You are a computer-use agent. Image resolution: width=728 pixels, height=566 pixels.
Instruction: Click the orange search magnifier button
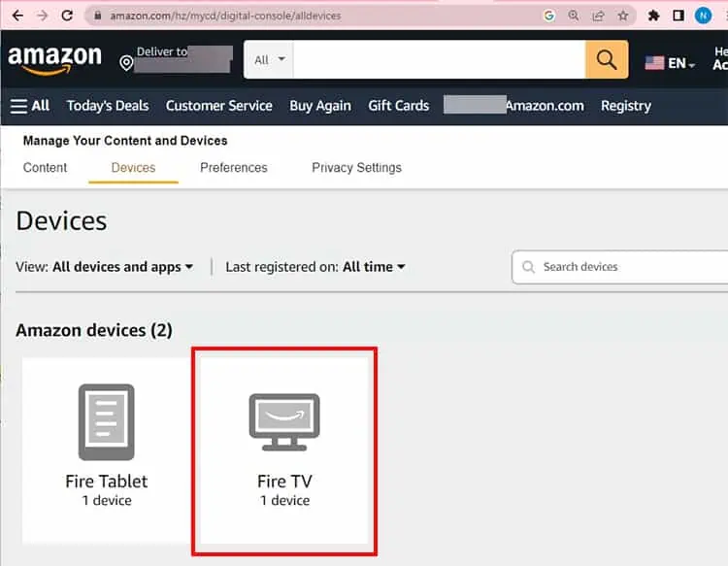(x=607, y=59)
